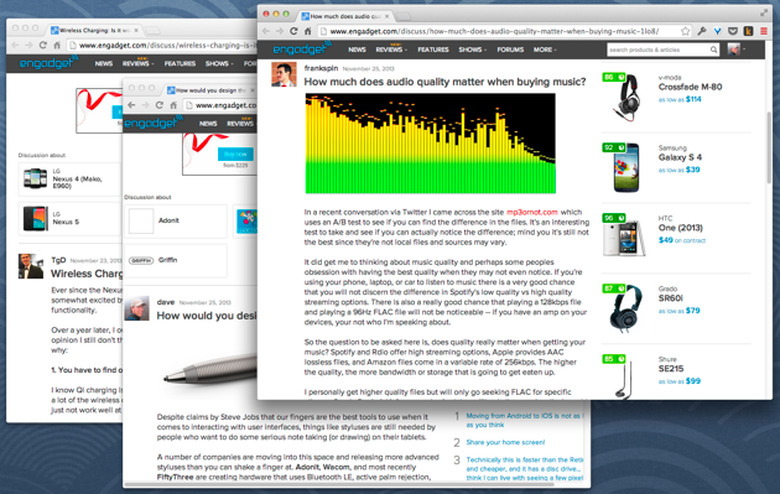This screenshot has width=780, height=494.
Task: Go back using the front window's back arrow
Action: tap(268, 31)
